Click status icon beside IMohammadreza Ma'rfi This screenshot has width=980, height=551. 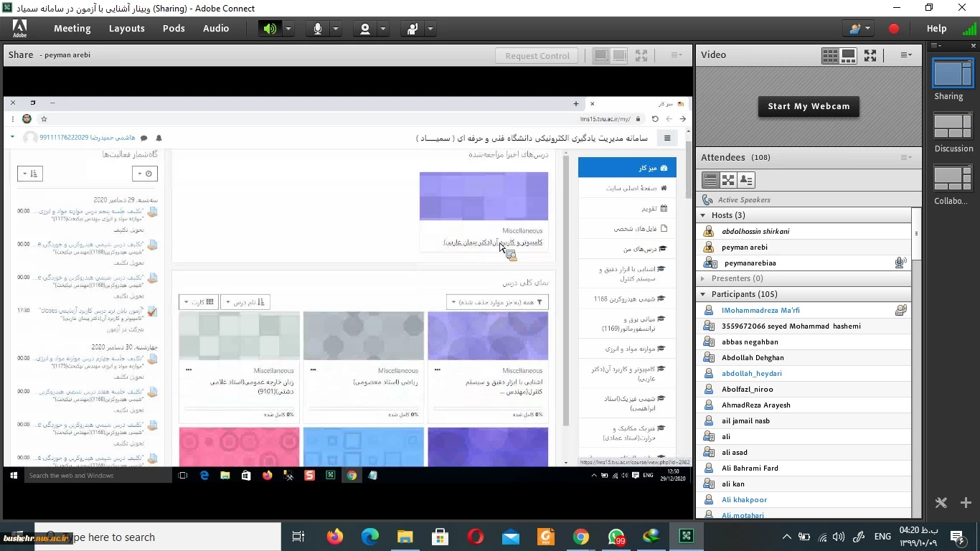[x=900, y=310]
